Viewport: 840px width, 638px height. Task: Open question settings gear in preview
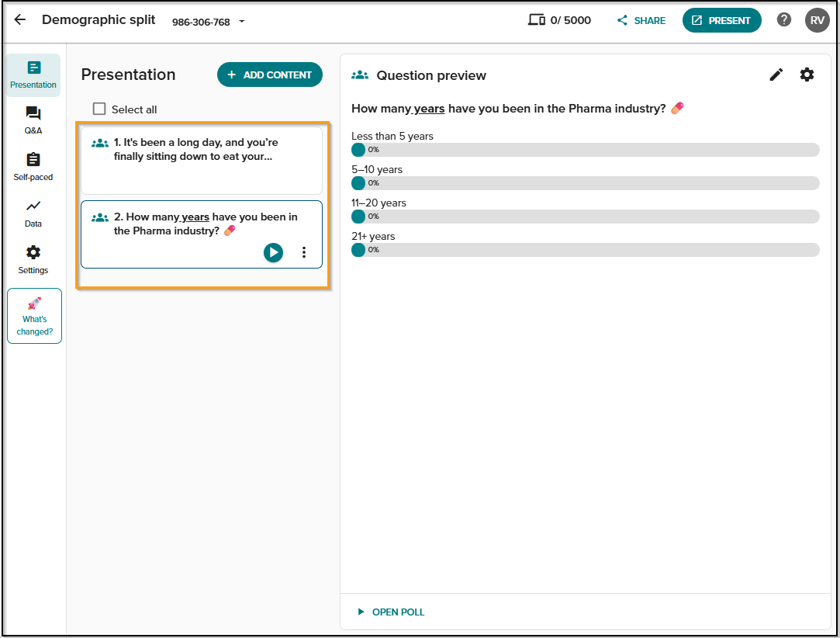[807, 75]
